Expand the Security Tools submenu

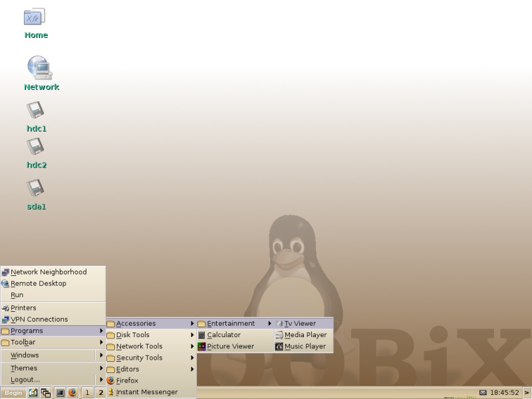139,358
